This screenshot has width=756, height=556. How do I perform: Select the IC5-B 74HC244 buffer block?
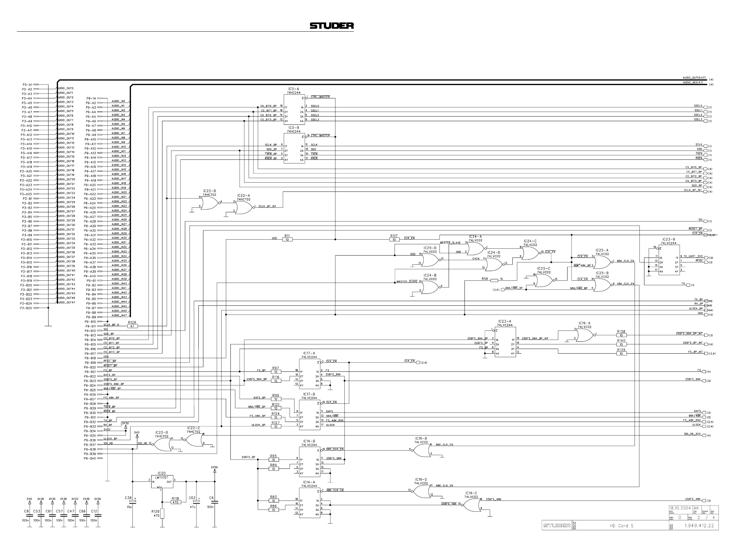coord(294,149)
